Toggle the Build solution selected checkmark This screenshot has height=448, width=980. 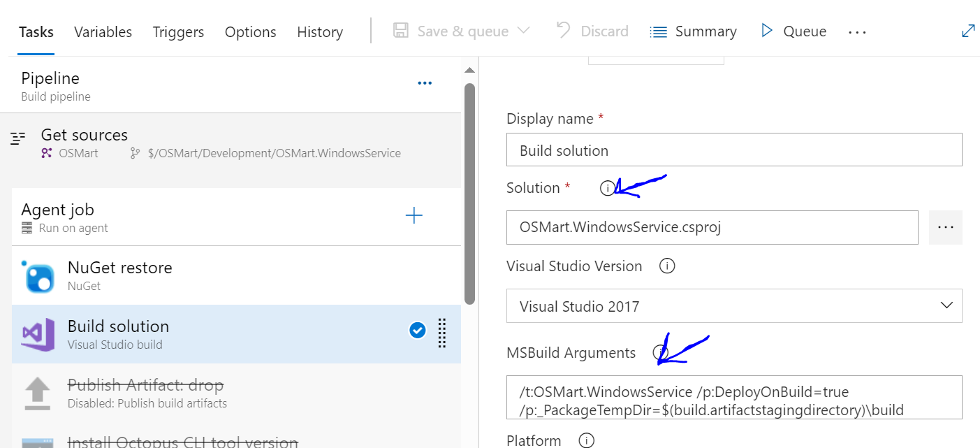pos(417,331)
